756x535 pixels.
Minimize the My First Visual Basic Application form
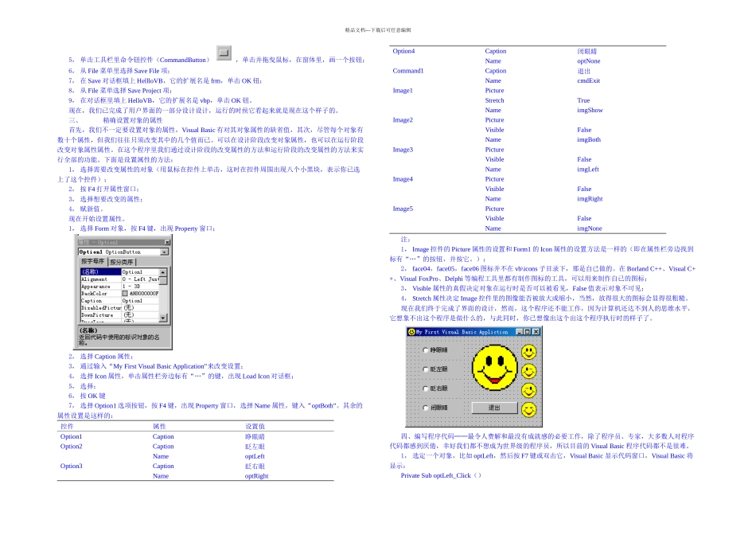click(x=520, y=332)
